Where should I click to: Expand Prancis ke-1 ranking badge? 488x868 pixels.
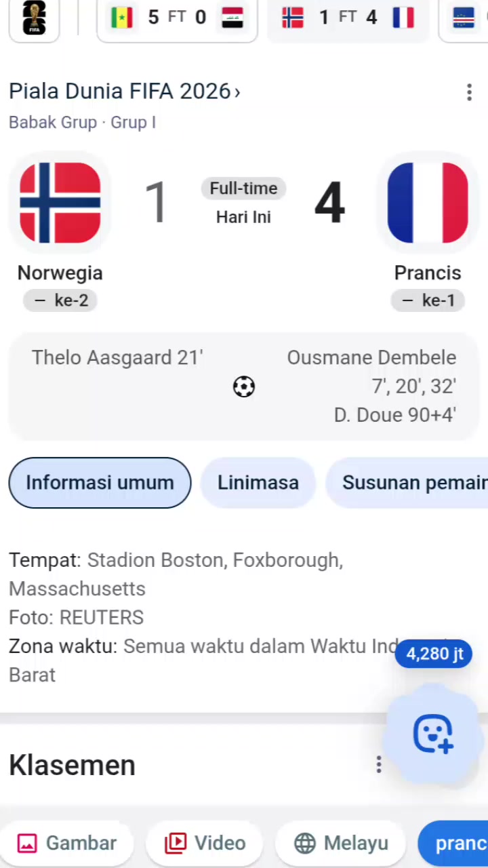[428, 300]
